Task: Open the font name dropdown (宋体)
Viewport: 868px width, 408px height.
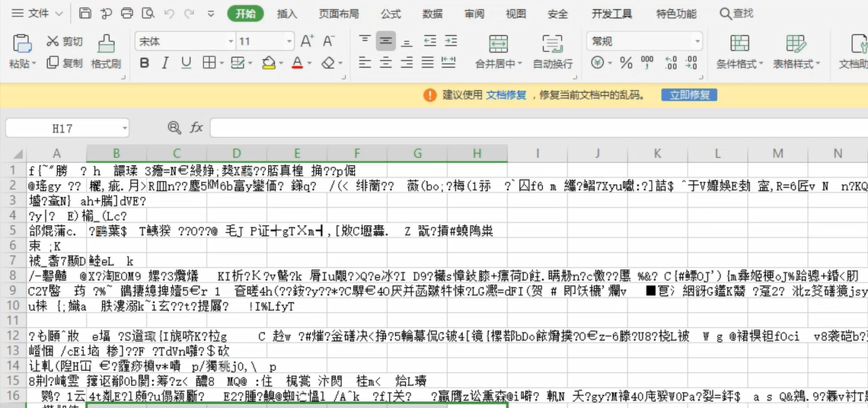Action: [x=230, y=41]
